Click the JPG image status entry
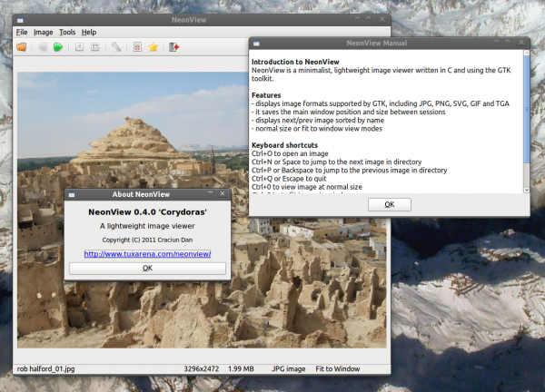This screenshot has width=545, height=392. pyautogui.click(x=289, y=368)
